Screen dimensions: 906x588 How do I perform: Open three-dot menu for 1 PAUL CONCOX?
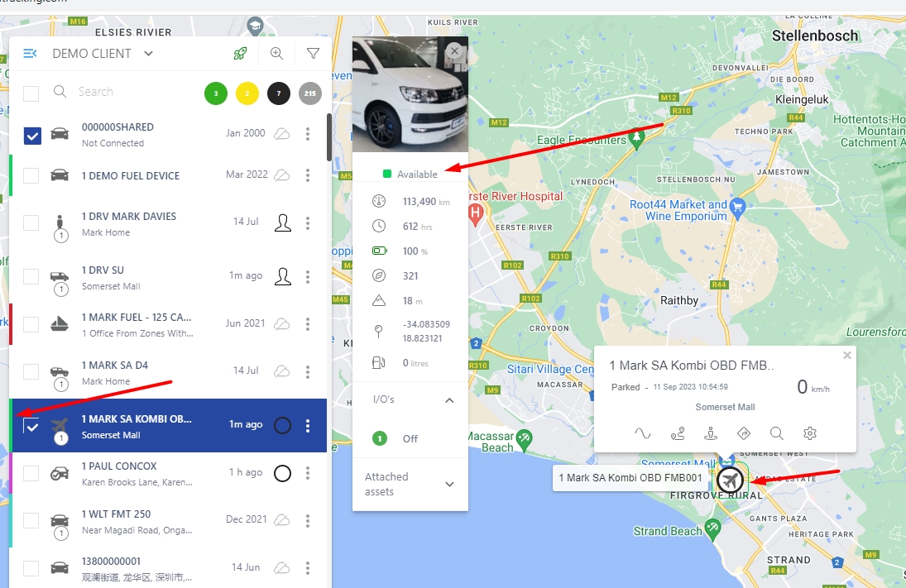click(x=308, y=474)
